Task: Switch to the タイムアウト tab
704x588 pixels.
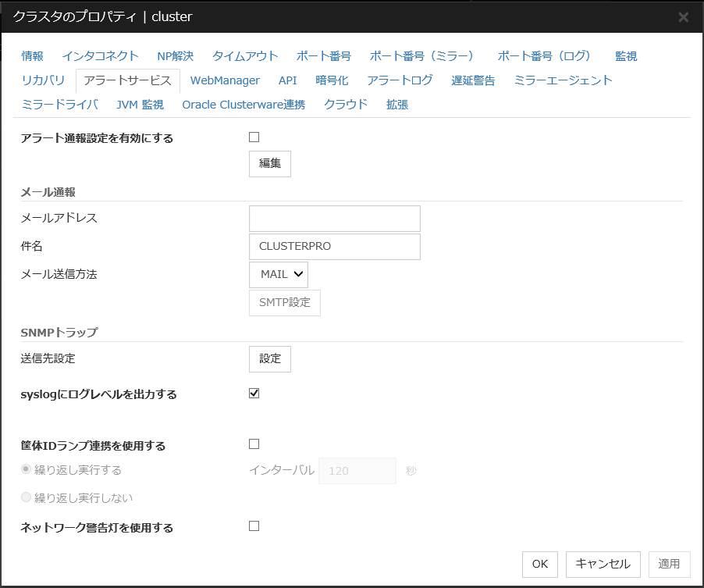Action: tap(247, 55)
